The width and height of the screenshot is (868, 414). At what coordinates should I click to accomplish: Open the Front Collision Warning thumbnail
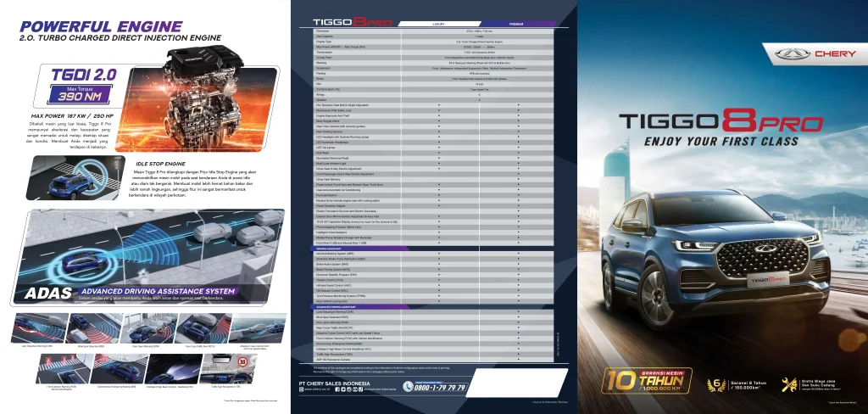[65, 369]
